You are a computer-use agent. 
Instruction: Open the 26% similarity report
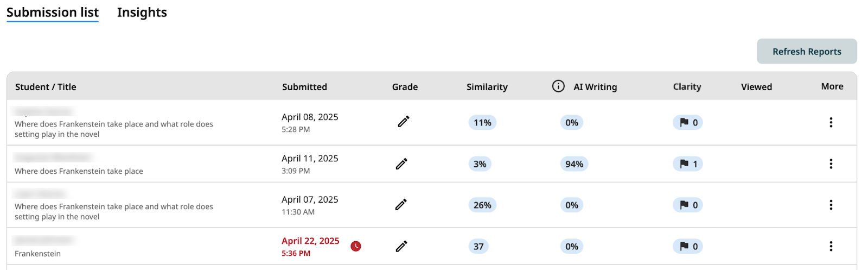(482, 205)
